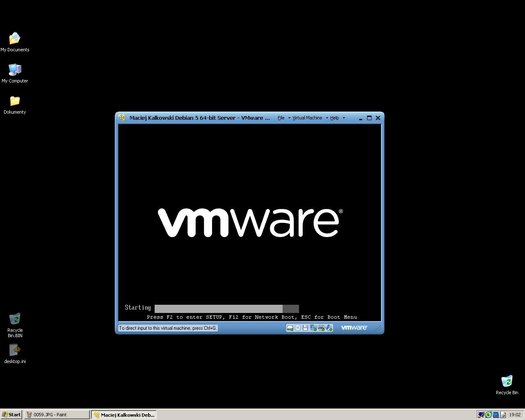
Task: Click the blue square tray icon
Action: coord(496,415)
